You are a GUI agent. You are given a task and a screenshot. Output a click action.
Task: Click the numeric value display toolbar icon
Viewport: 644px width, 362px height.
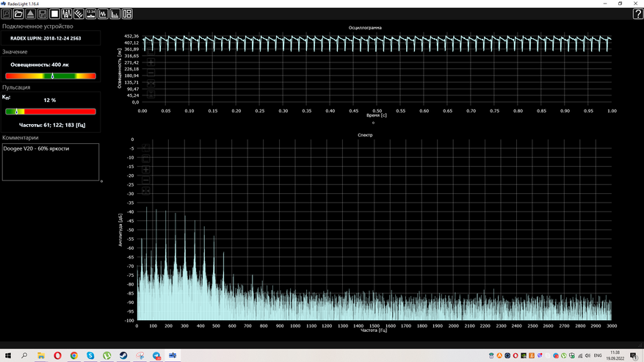click(90, 14)
